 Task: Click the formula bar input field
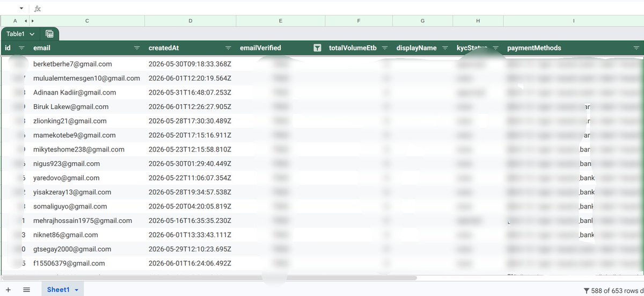point(343,9)
